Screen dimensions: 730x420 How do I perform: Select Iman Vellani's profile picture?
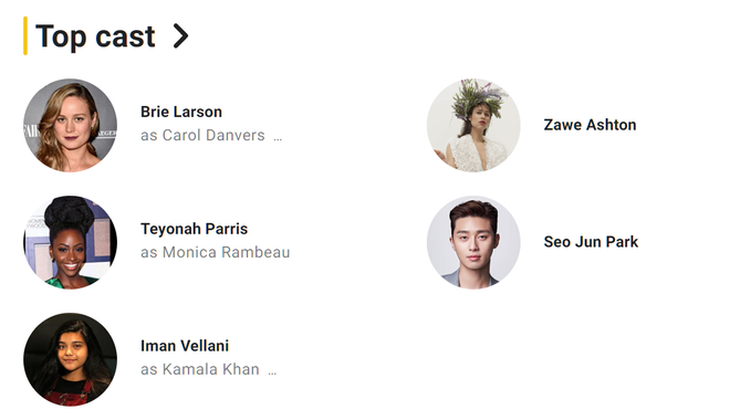click(70, 359)
